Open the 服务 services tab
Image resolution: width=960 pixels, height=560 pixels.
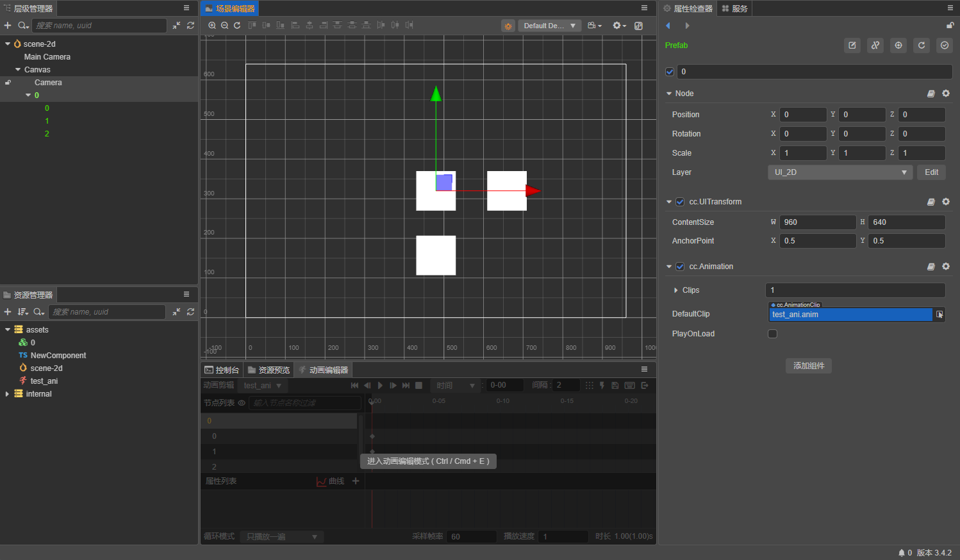734,8
